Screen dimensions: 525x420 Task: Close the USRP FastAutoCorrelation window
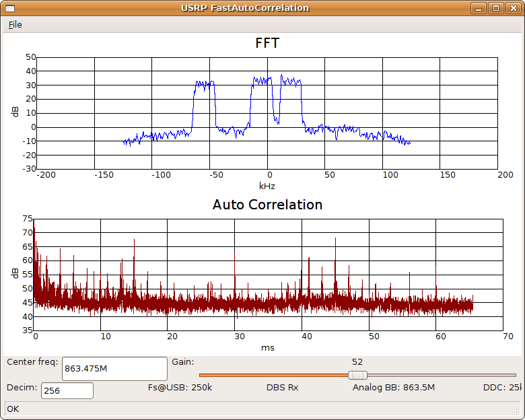tap(513, 8)
